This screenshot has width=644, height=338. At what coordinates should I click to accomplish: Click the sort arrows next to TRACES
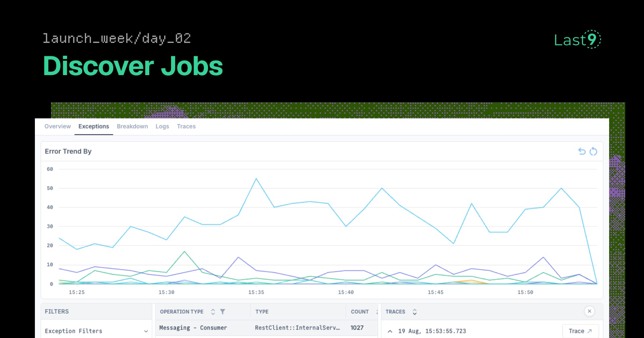[415, 312]
